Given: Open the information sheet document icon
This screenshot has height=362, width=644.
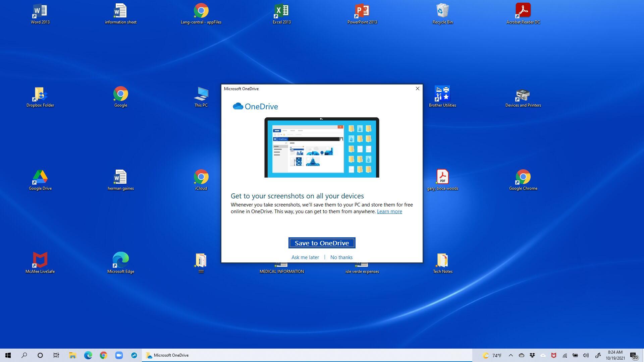Looking at the screenshot, I should click(x=120, y=14).
